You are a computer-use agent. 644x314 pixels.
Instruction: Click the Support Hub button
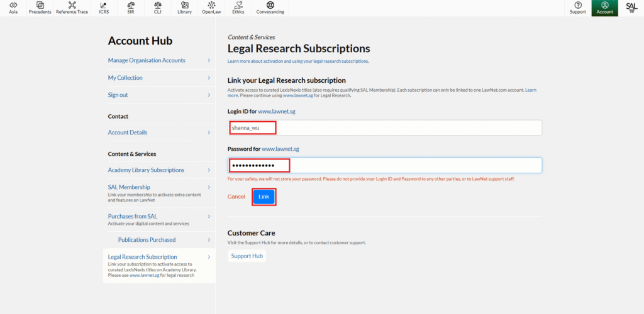click(247, 256)
